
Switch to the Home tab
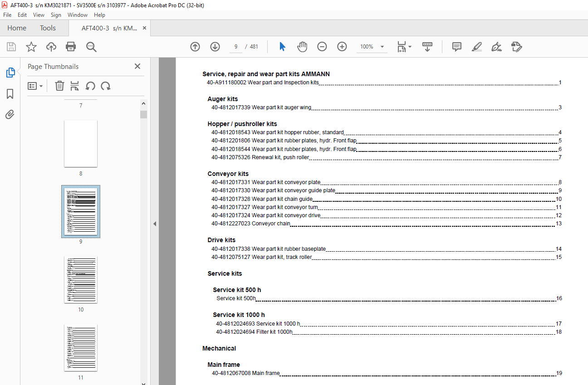point(17,28)
